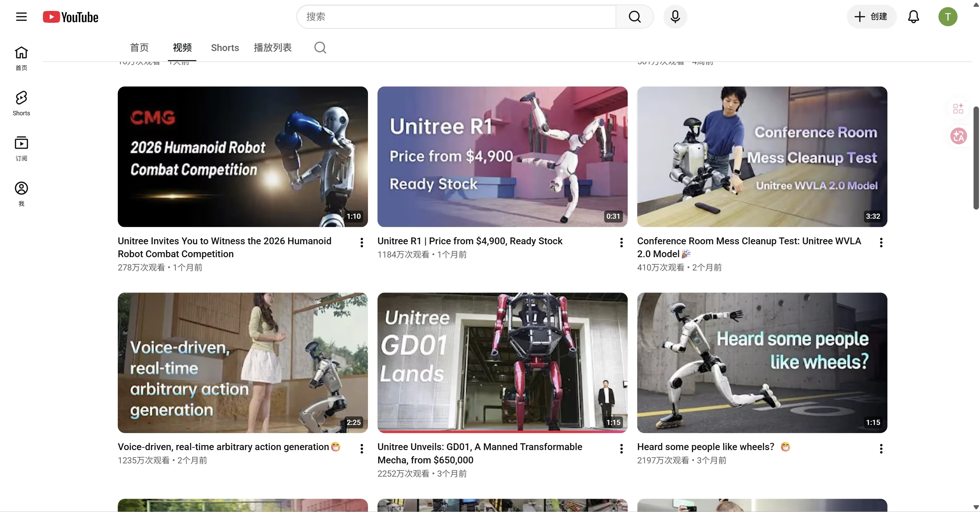The image size is (980, 512).
Task: Open 'Unitree Invites You to Witness' video title
Action: click(224, 247)
